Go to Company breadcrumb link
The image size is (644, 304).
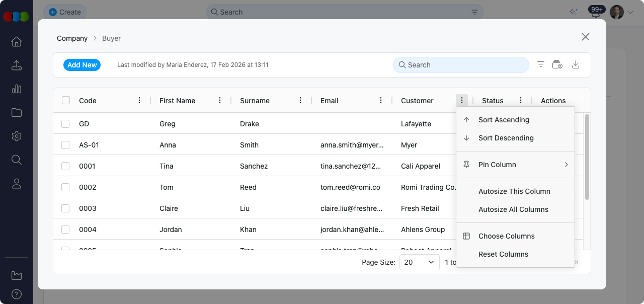(72, 38)
